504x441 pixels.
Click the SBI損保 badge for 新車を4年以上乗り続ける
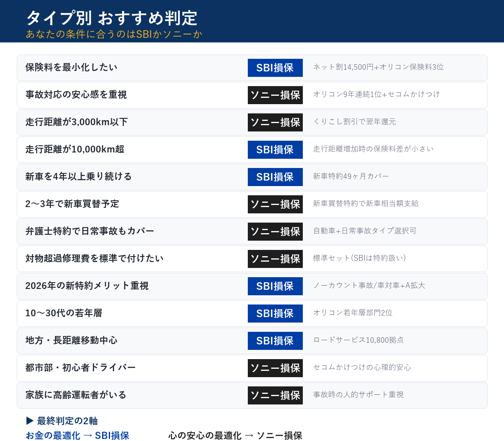275,177
